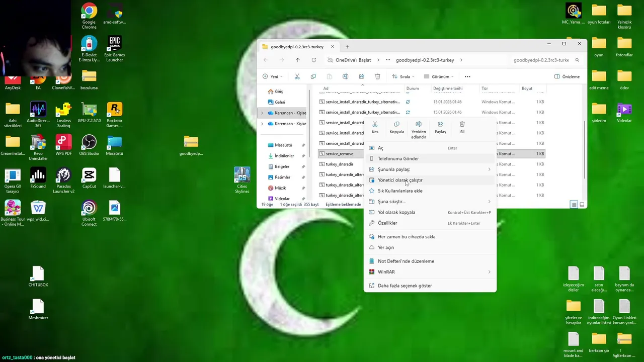Click Paylaş (share) in context menu
The width and height of the screenshot is (644, 362).
pyautogui.click(x=440, y=127)
